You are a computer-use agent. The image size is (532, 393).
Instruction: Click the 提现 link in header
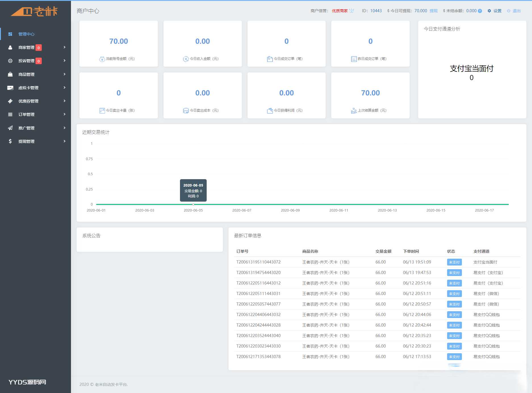433,11
